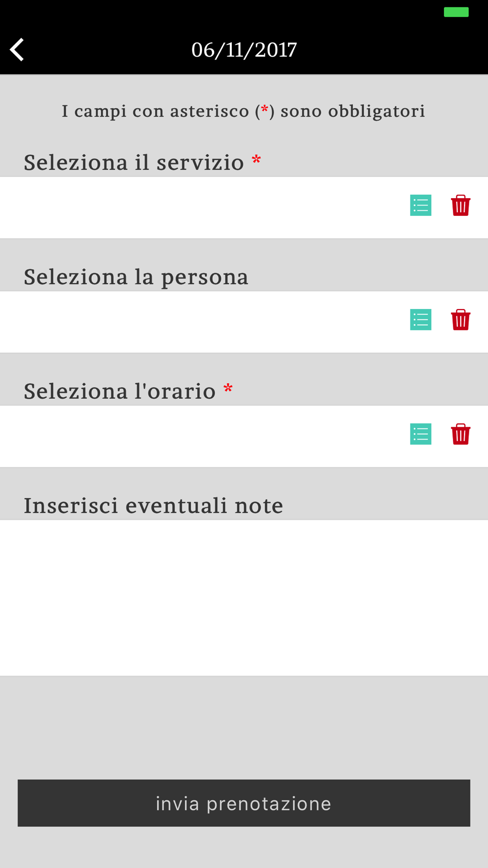Tap the person selection field
Image resolution: width=488 pixels, height=868 pixels.
[244, 322]
